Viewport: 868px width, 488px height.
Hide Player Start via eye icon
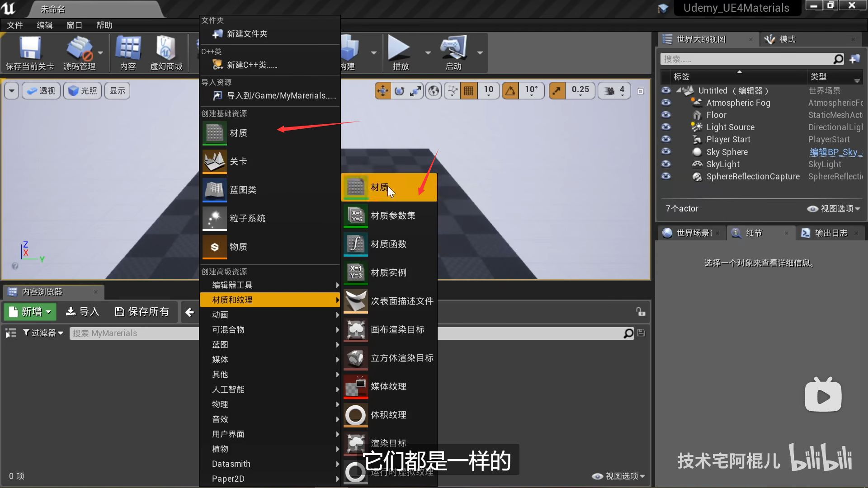pos(666,139)
